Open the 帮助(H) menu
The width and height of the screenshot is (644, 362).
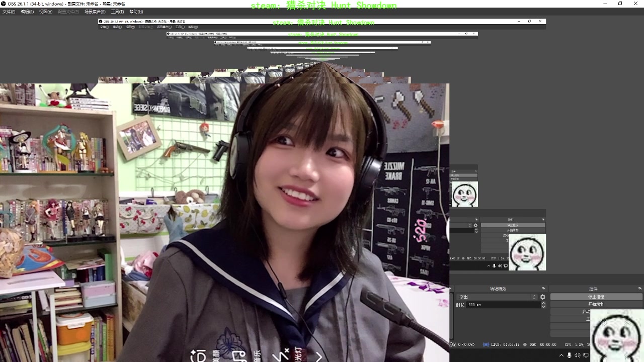(x=136, y=12)
